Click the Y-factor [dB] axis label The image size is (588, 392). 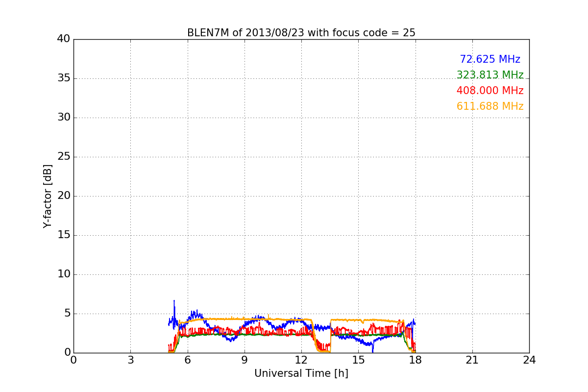point(48,196)
